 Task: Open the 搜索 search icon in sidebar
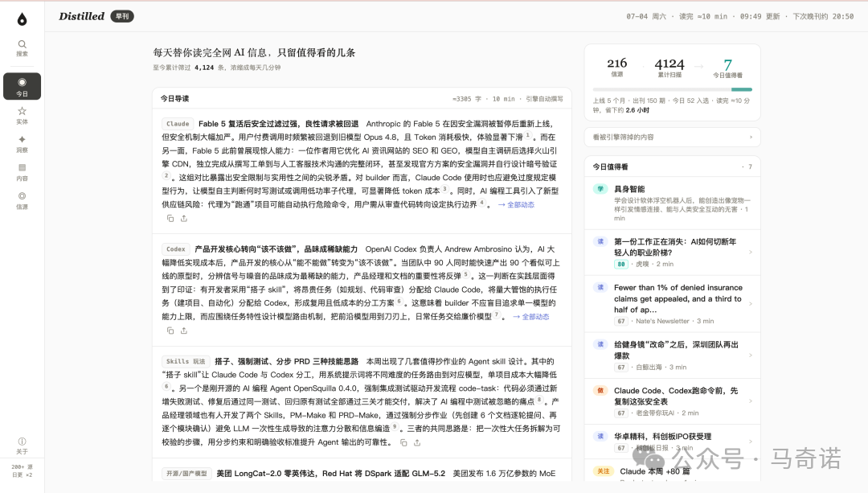[23, 44]
